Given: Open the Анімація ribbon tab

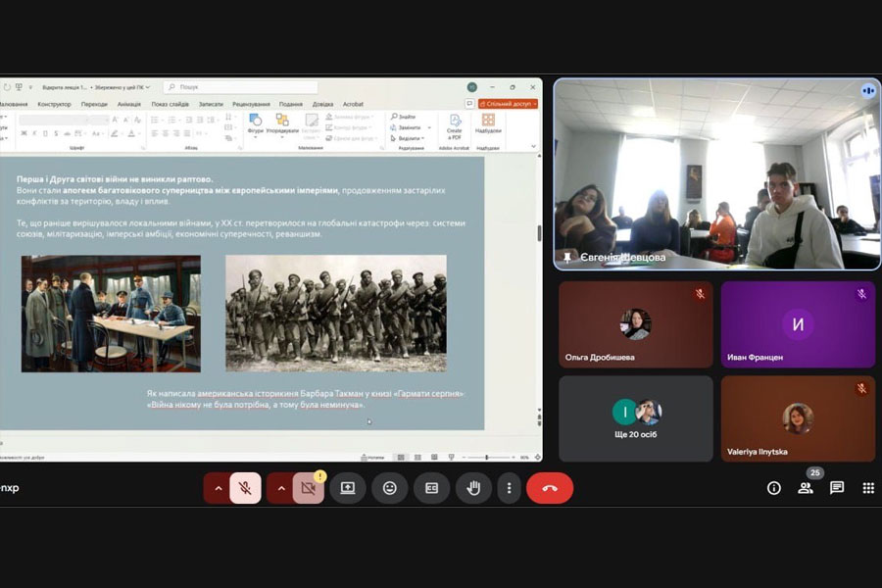Looking at the screenshot, I should [128, 104].
